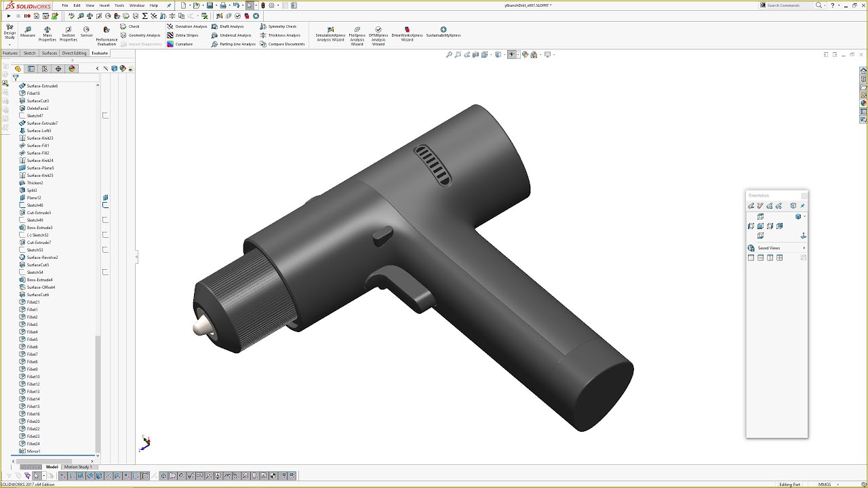
Task: Select two view horizontal layout
Action: [760, 258]
